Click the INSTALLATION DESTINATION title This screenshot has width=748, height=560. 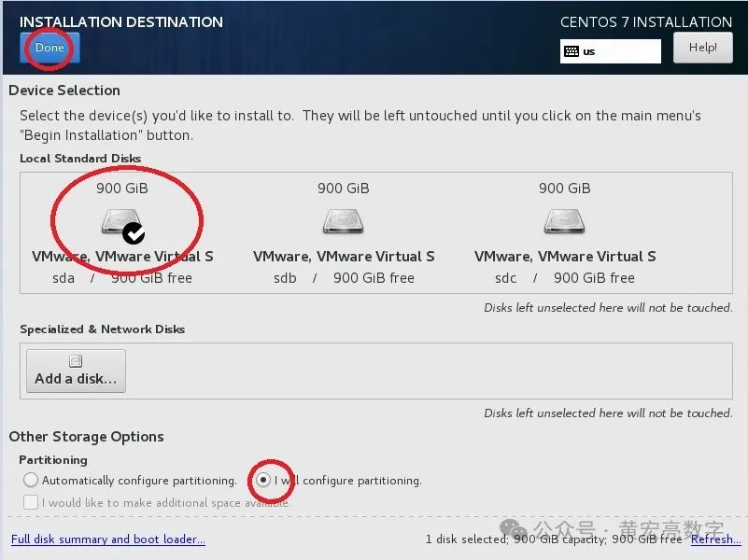tap(121, 21)
